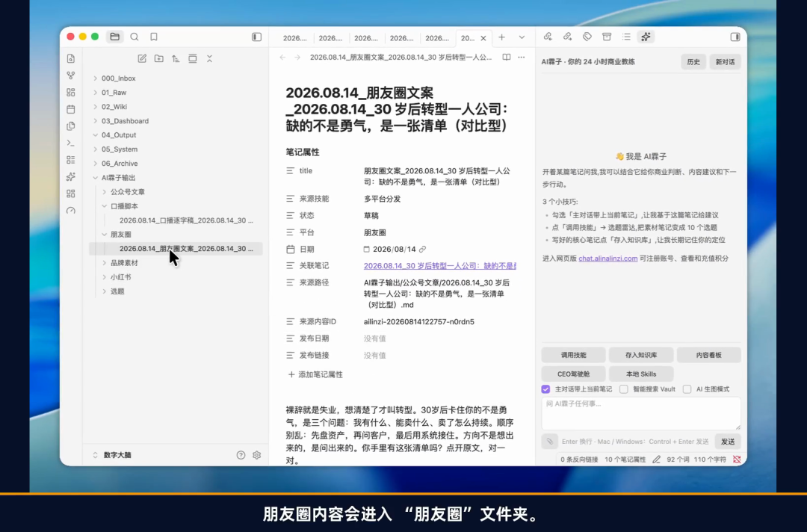
Task: Click the pencil edit mode icon in status bar
Action: pos(656,459)
